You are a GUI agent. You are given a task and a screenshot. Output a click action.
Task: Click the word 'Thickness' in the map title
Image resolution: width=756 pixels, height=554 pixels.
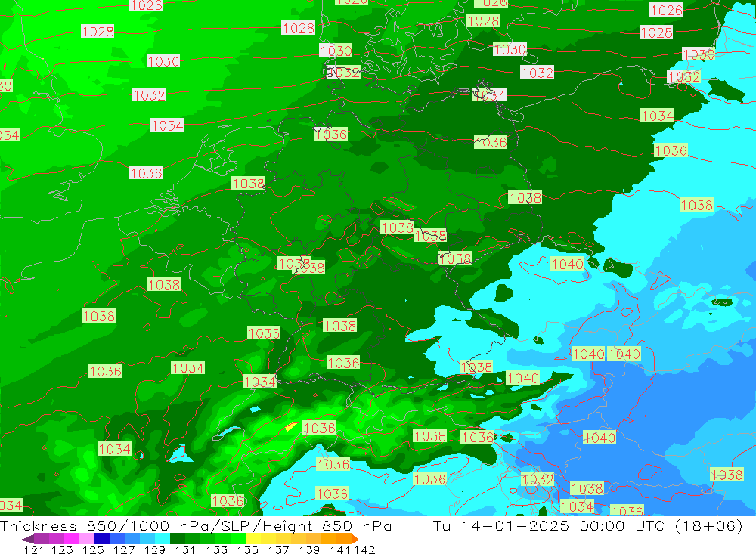(38, 525)
